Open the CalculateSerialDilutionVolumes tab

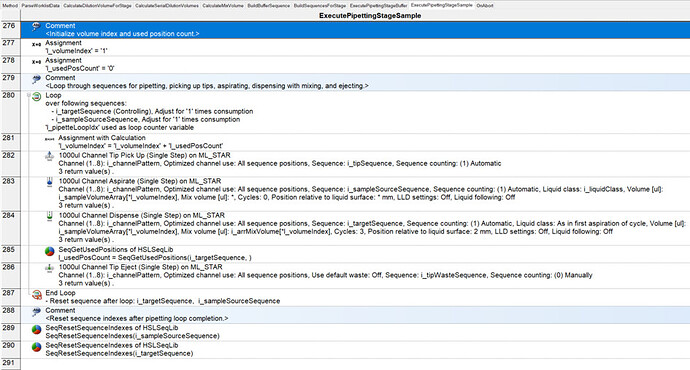click(x=167, y=6)
